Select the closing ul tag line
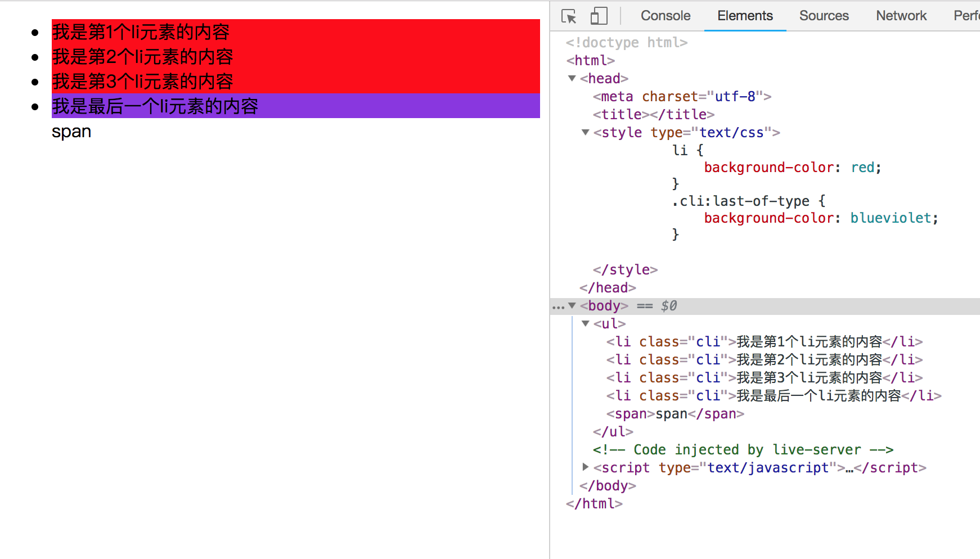This screenshot has width=980, height=559. pyautogui.click(x=613, y=432)
